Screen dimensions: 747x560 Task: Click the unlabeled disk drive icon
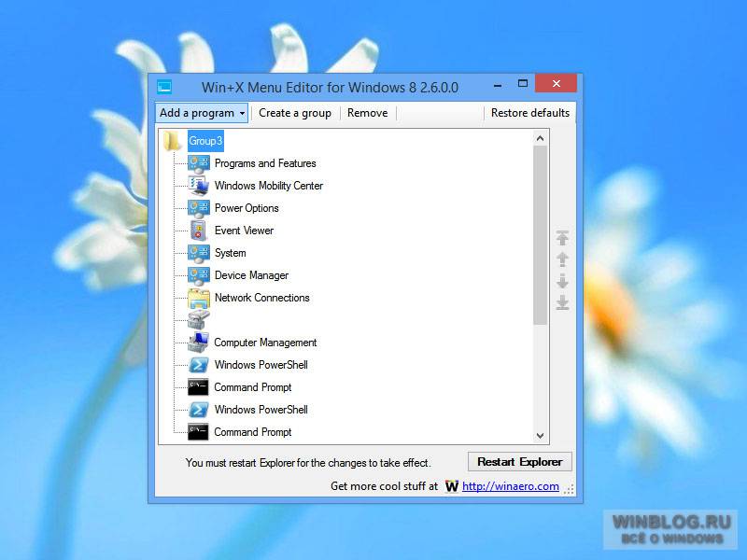tap(199, 320)
